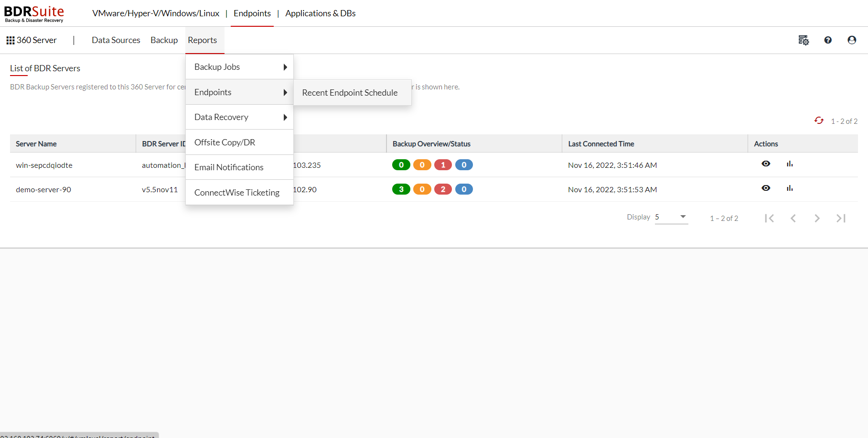Open the user account profile icon
Image resolution: width=868 pixels, height=438 pixels.
852,40
